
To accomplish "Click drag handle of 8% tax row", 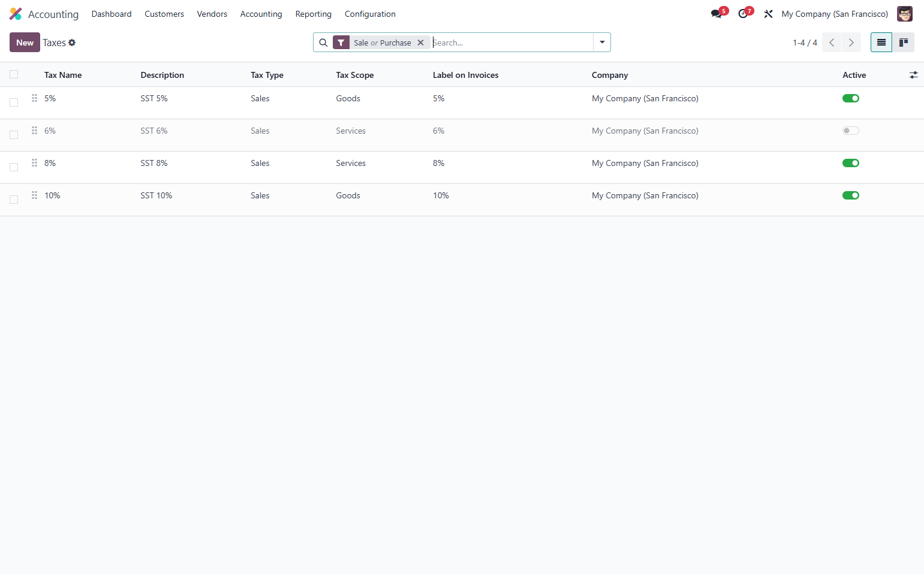I will tap(35, 162).
